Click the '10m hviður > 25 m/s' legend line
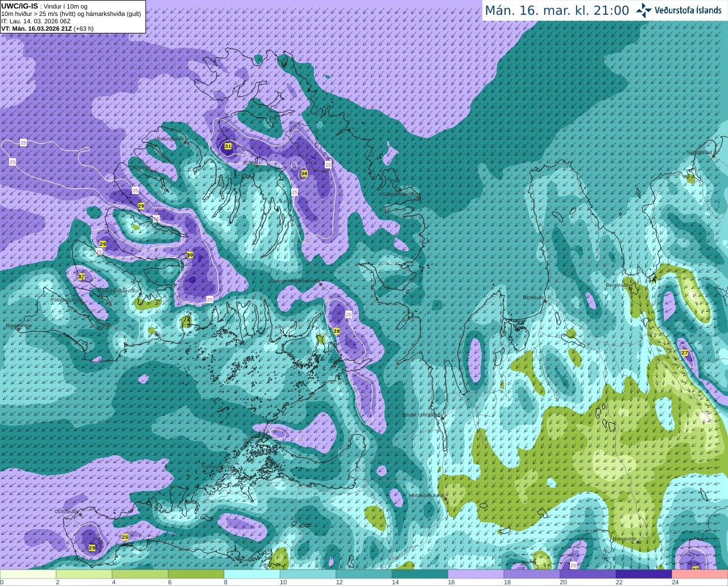 (71, 14)
